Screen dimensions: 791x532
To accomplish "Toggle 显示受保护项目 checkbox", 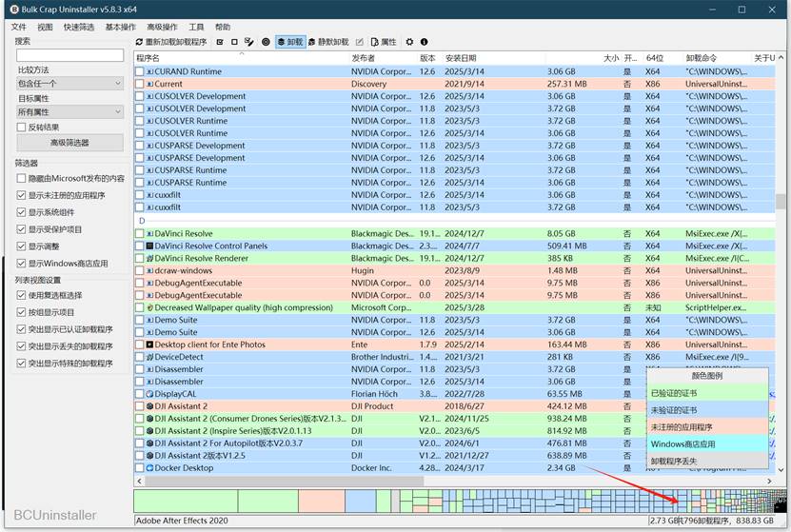I will tap(21, 229).
